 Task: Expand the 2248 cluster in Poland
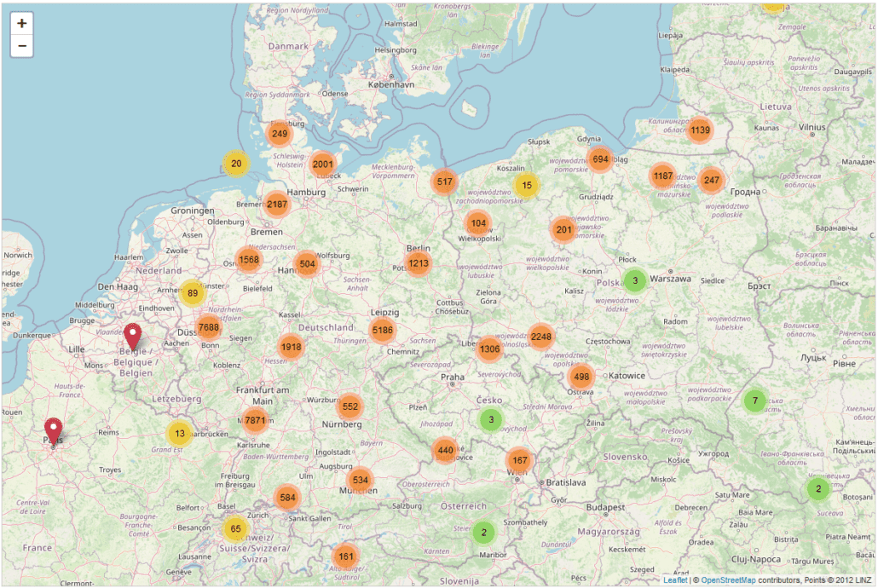[x=541, y=337]
